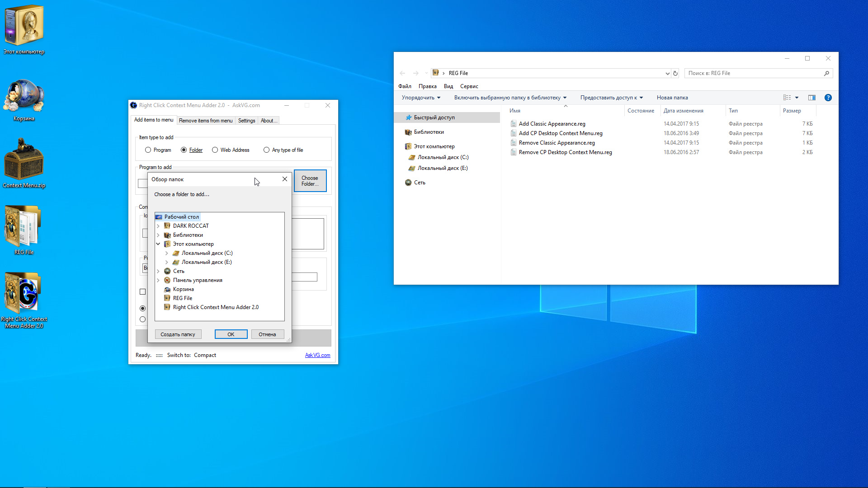Collapse Этот компьютер in folder tree
Screen dimensions: 868x488
point(158,244)
